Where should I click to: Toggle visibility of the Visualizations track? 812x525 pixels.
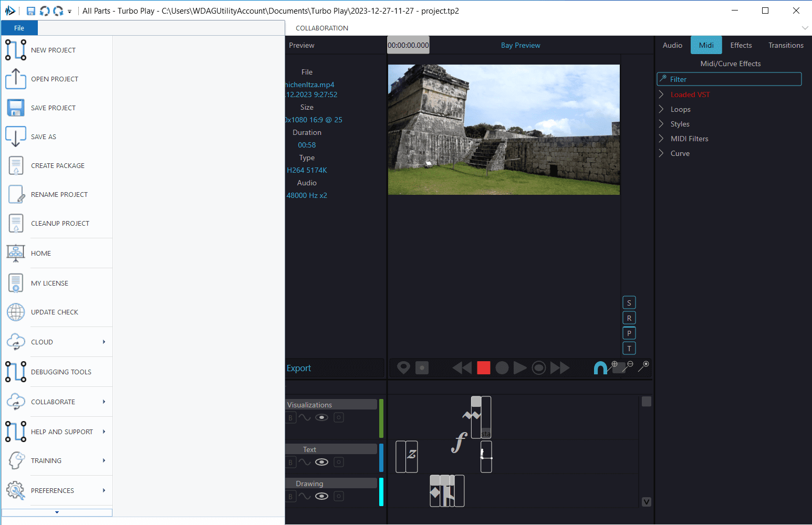click(322, 417)
